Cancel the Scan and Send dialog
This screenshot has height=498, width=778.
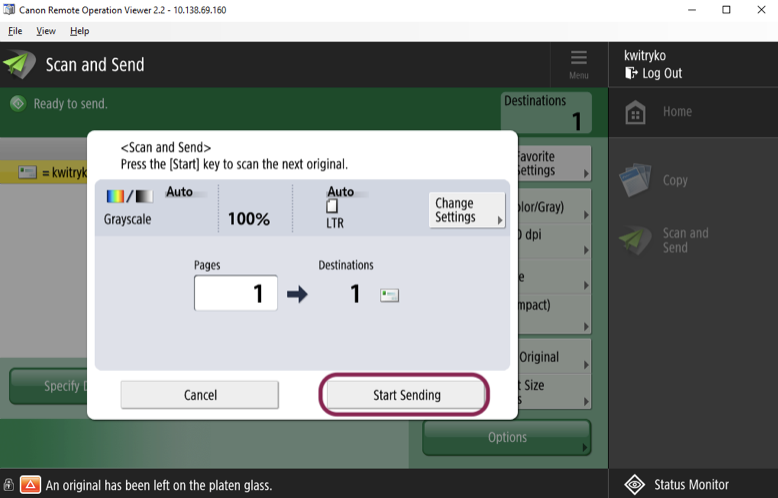click(x=199, y=395)
